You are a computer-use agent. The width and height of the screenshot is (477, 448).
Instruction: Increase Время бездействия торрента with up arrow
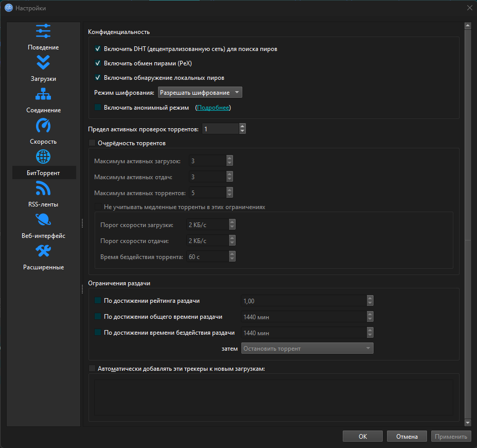point(232,254)
